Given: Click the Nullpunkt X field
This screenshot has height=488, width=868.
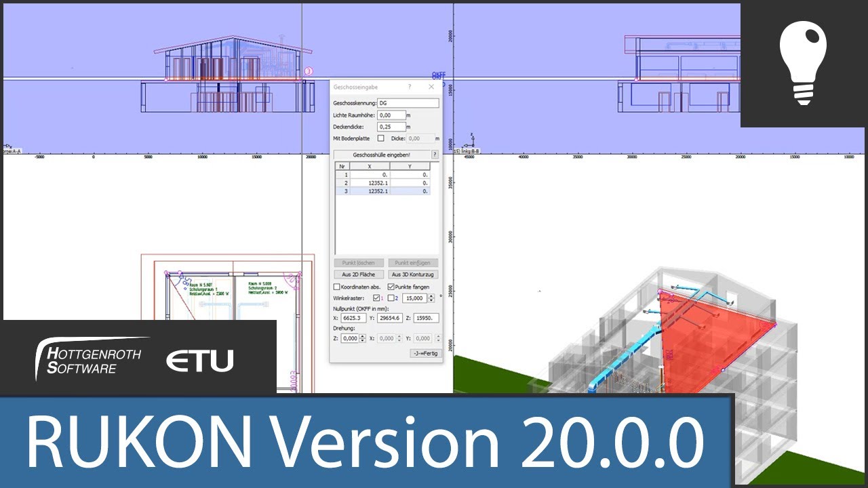Looking at the screenshot, I should pos(353,318).
